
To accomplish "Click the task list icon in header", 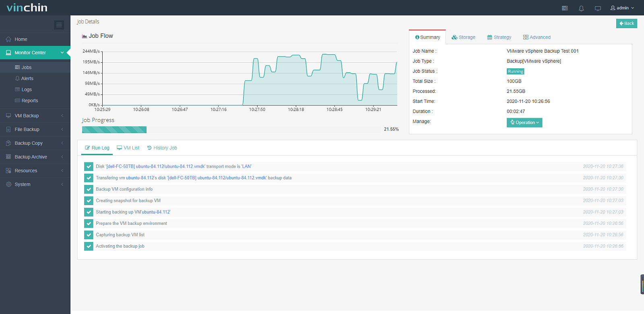I will click(x=565, y=8).
